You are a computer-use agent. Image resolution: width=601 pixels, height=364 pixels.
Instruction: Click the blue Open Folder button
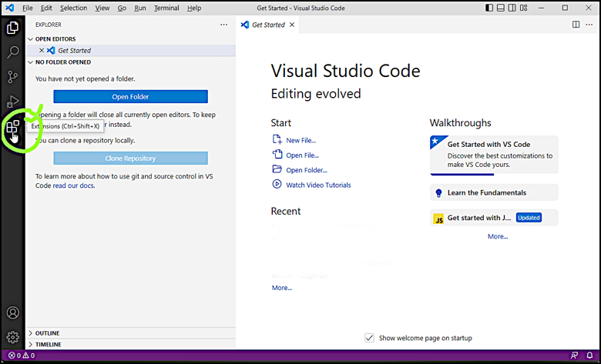130,97
